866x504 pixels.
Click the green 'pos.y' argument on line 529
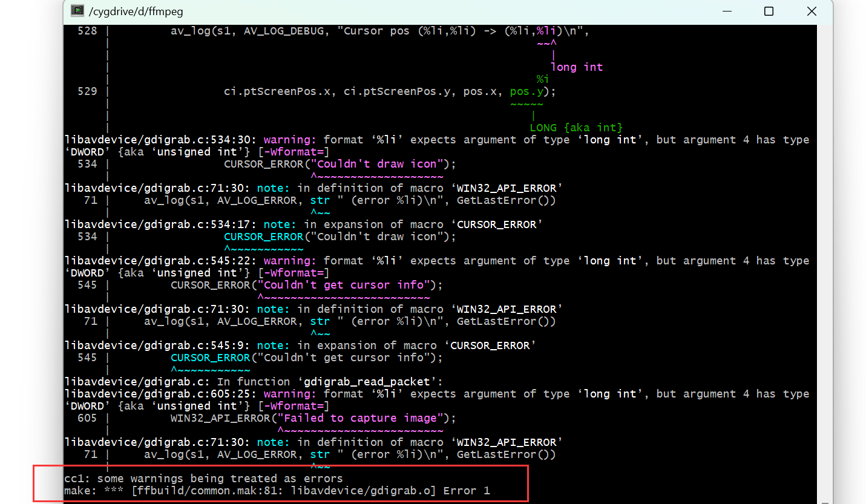pos(526,91)
